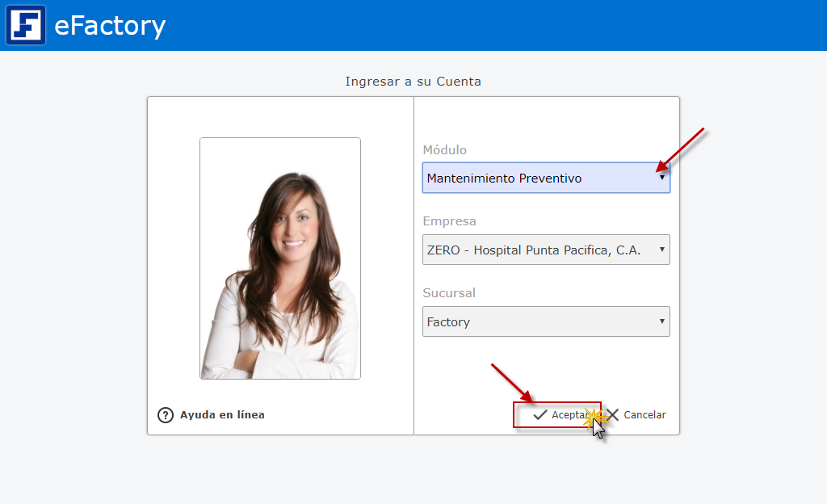
Task: Open the Ayuda en línea link
Action: pos(222,415)
